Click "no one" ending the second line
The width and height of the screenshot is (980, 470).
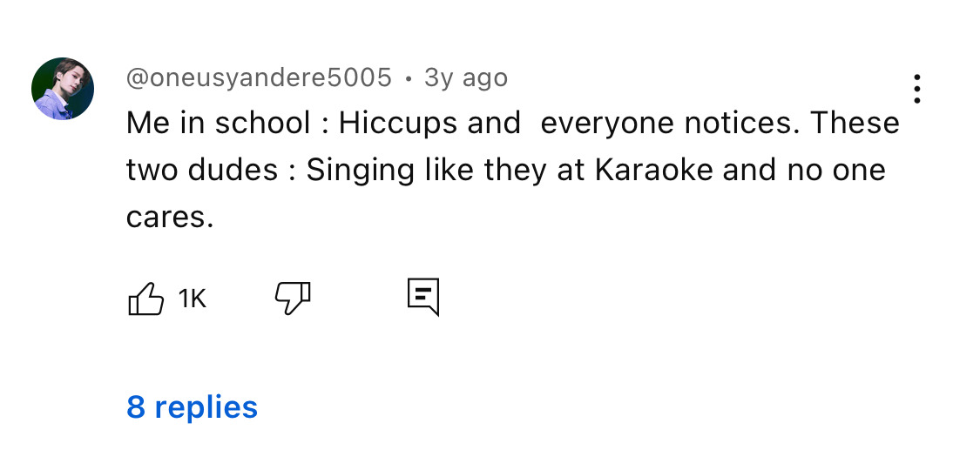pyautogui.click(x=842, y=169)
